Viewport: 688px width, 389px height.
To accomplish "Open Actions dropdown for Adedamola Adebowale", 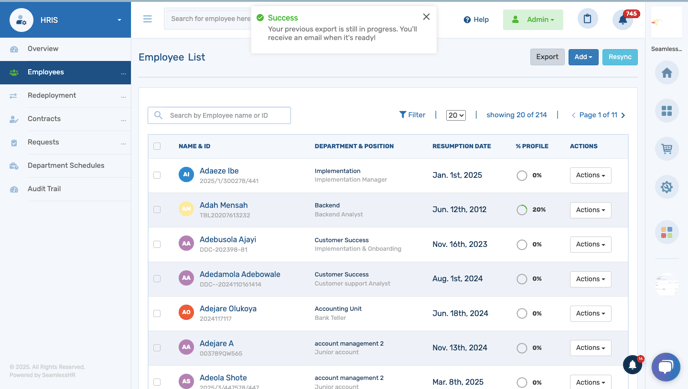I will (590, 279).
